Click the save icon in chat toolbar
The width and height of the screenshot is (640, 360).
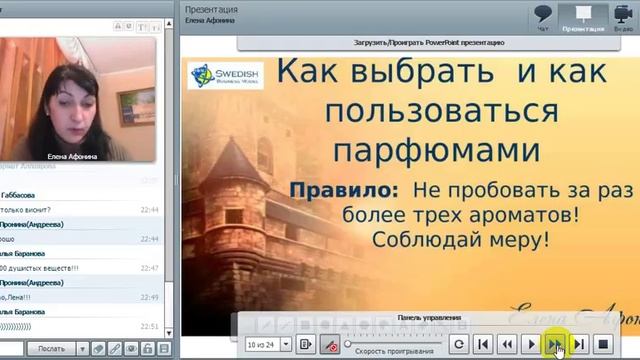pyautogui.click(x=164, y=349)
